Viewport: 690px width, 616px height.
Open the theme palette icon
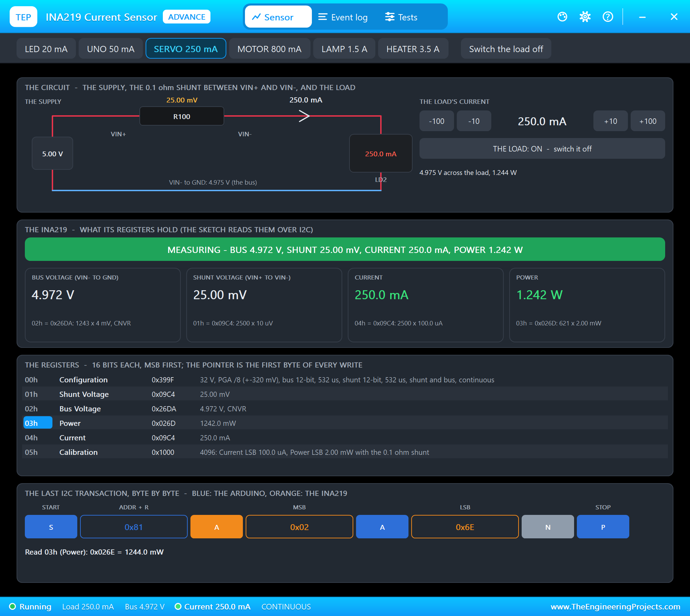tap(562, 17)
